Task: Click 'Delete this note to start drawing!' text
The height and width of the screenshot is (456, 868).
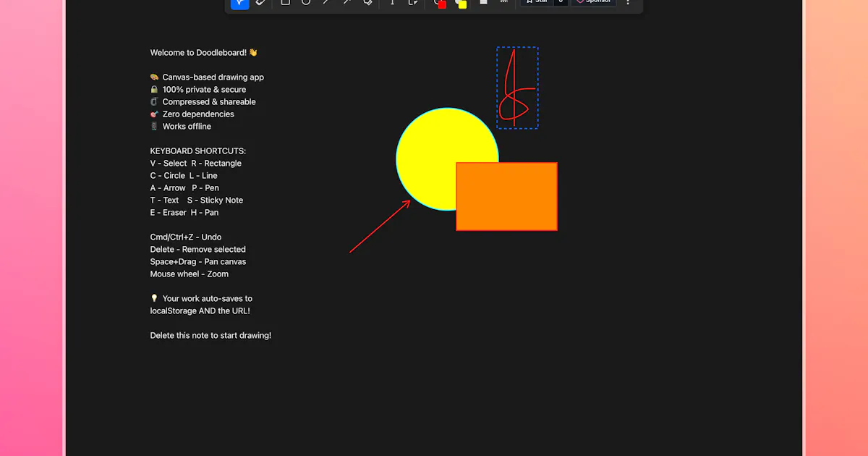Action: 210,336
